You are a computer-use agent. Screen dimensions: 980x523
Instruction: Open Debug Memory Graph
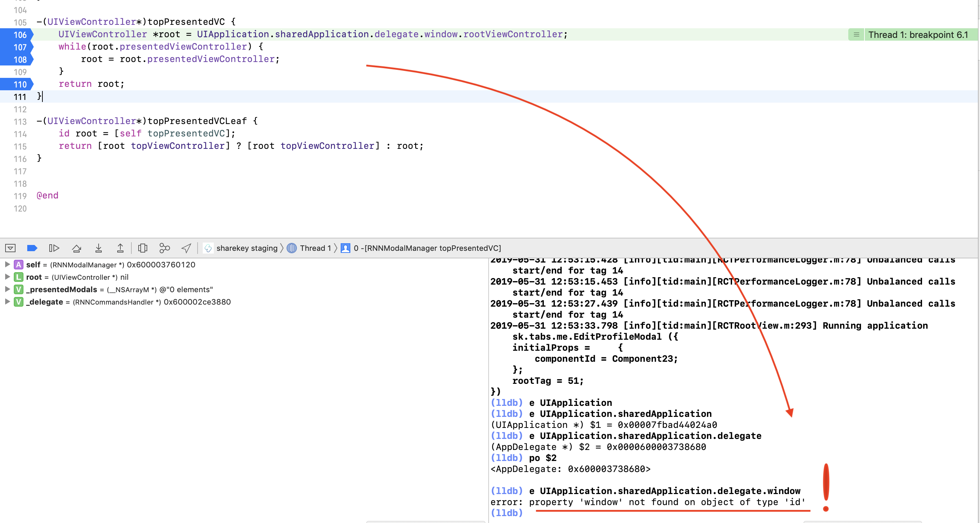[x=164, y=248]
